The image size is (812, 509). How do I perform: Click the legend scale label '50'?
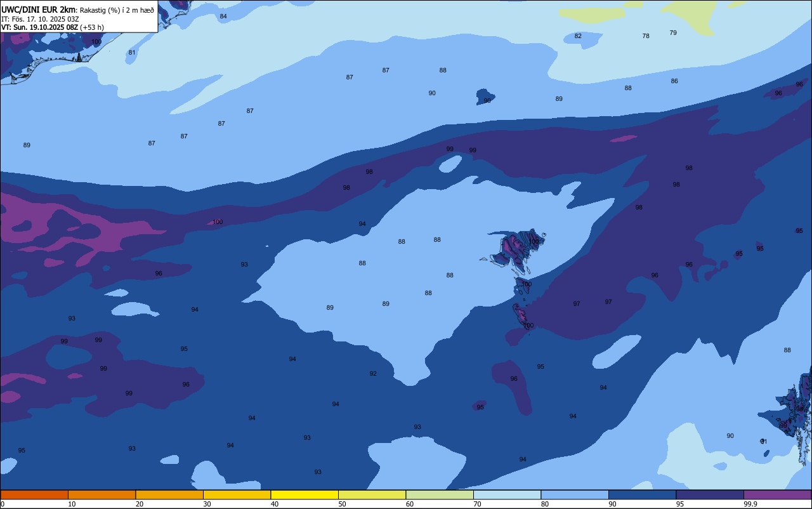342,504
